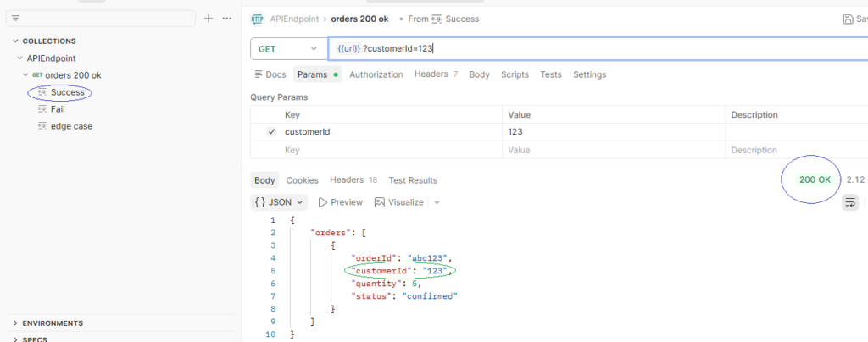Open the GET method dropdown
Image resolution: width=868 pixels, height=342 pixels.
288,48
